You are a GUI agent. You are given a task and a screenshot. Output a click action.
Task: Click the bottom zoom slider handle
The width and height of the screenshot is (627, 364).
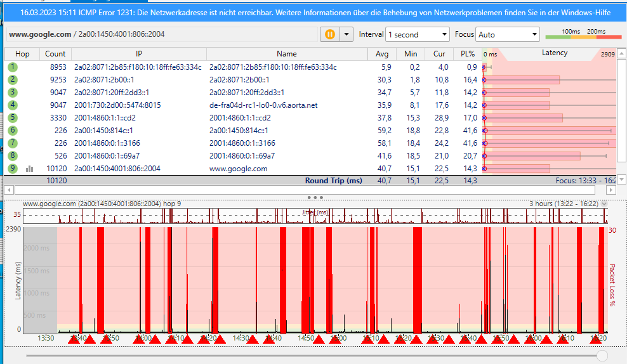(x=602, y=356)
